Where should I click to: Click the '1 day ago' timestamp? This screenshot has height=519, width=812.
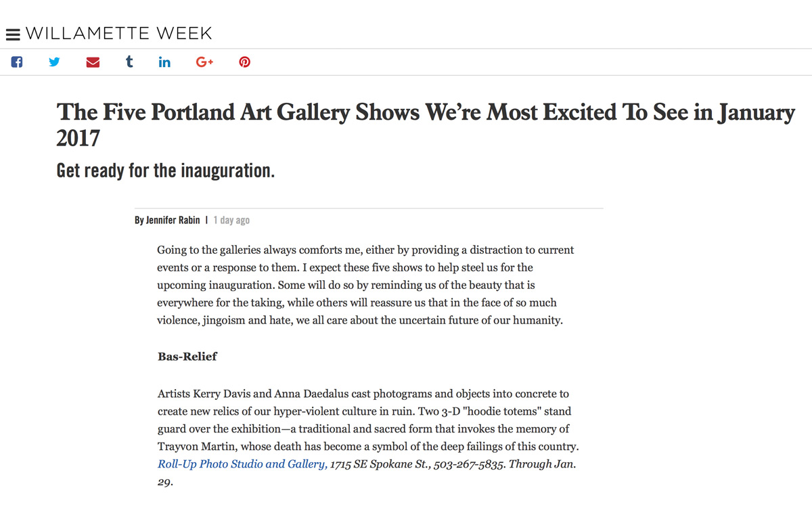coord(231,220)
